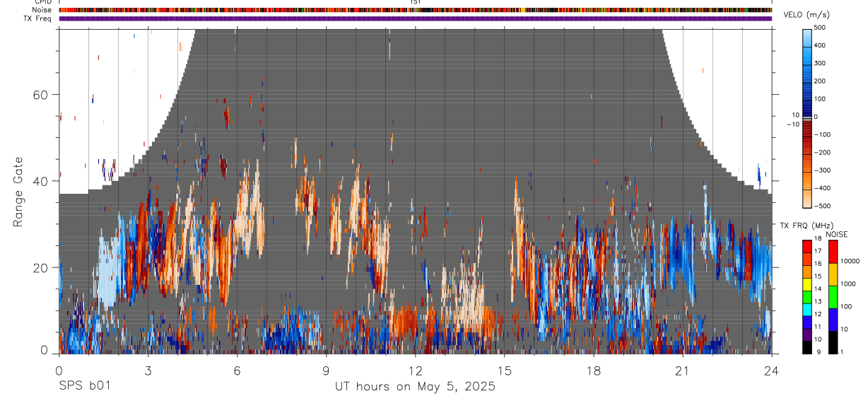Screen dimensions: 868x401
Task: Click the "VELO (m/s)" colorbar title
Action: 805,16
